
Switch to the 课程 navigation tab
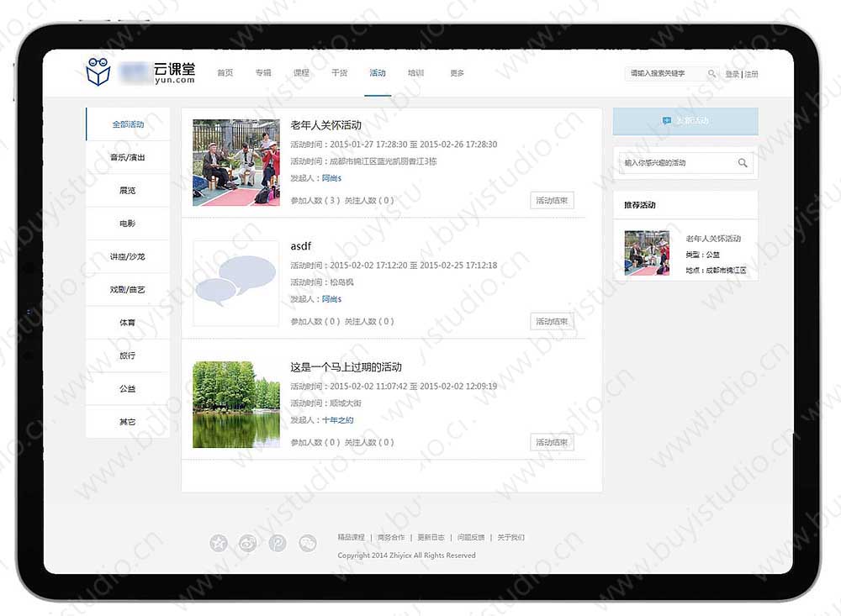click(301, 73)
